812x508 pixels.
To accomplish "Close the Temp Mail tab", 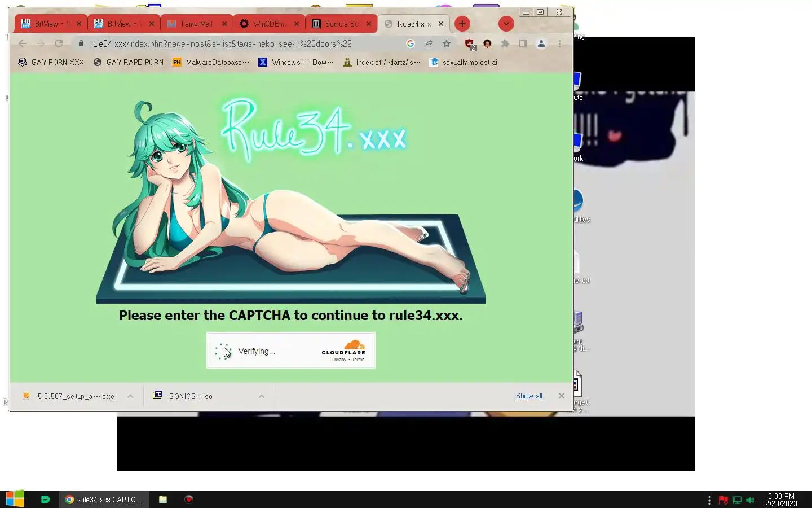I will click(x=224, y=24).
